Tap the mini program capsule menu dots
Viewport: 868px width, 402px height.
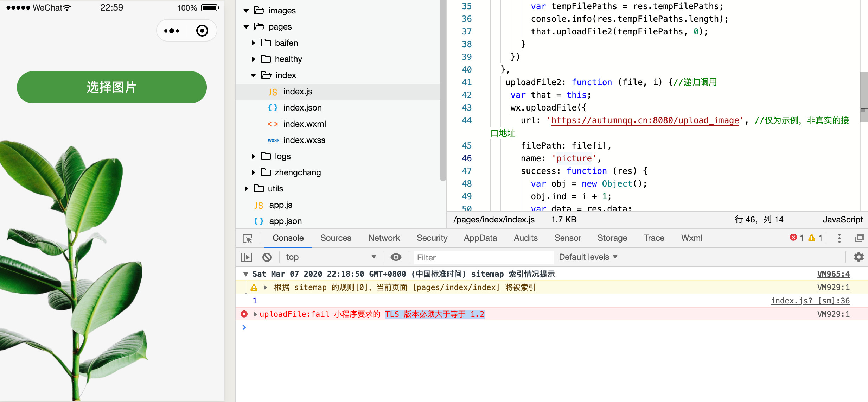172,31
